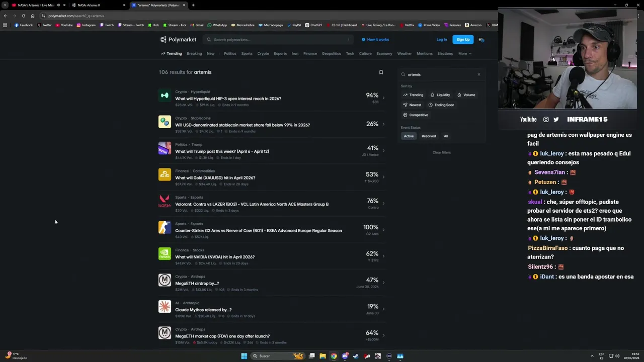The height and width of the screenshot is (362, 644).
Task: Filter event status to Active
Action: click(x=409, y=136)
